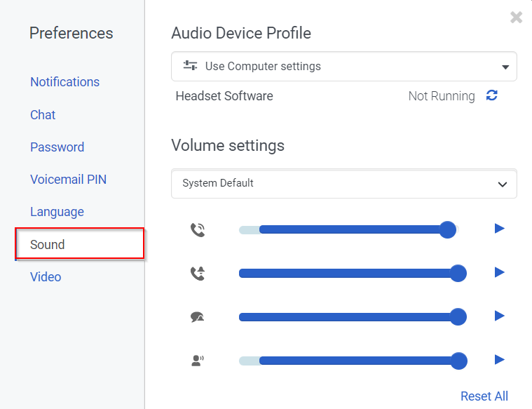Click the Reset All link
The width and height of the screenshot is (532, 409).
(484, 396)
